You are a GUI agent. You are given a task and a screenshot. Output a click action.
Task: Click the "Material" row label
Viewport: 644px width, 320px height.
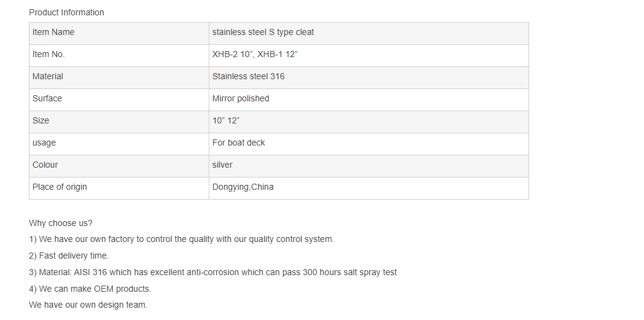point(48,76)
